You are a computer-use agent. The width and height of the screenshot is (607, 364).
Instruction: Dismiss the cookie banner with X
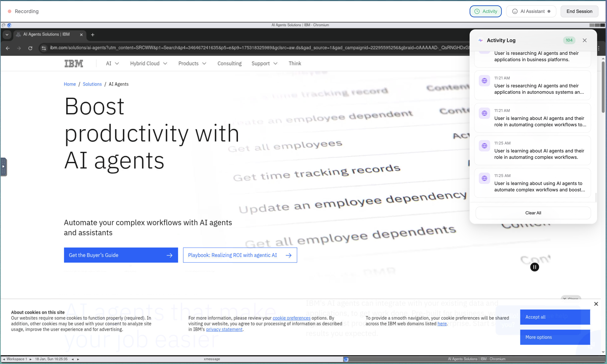[x=596, y=304]
